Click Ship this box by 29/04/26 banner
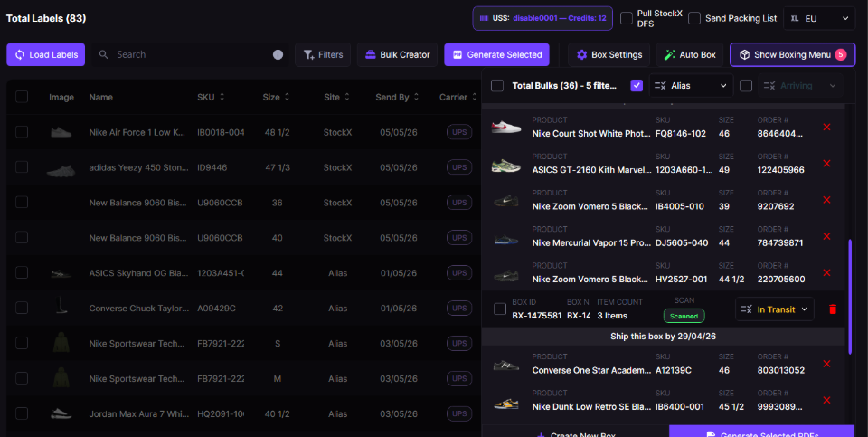This screenshot has width=868, height=437. 663,337
